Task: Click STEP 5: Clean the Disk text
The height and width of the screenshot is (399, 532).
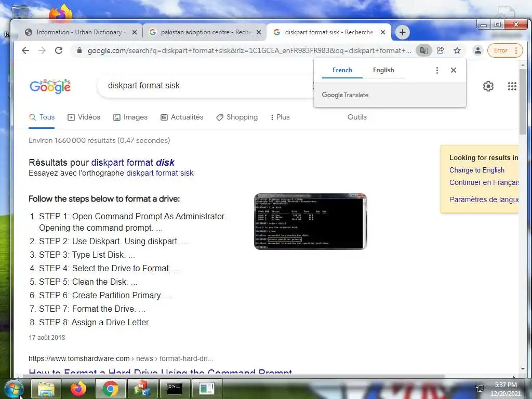Action: (88, 282)
